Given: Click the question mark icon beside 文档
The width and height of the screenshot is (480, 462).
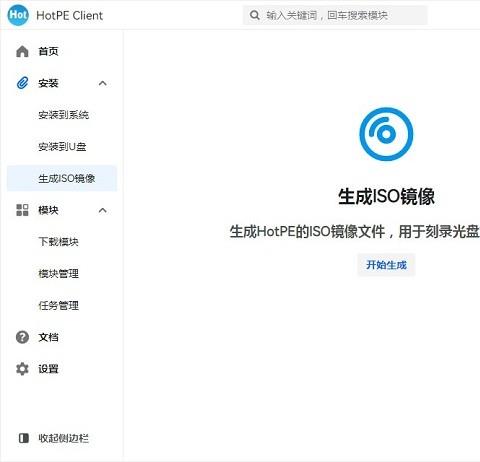Looking at the screenshot, I should [x=22, y=337].
